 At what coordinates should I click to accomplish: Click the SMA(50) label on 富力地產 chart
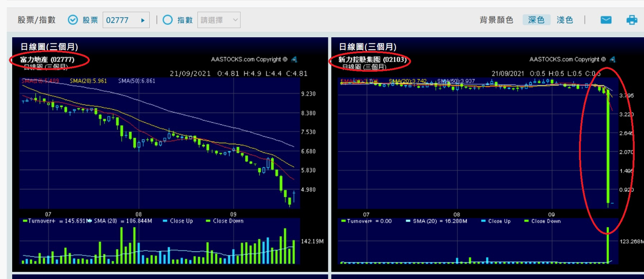click(137, 80)
